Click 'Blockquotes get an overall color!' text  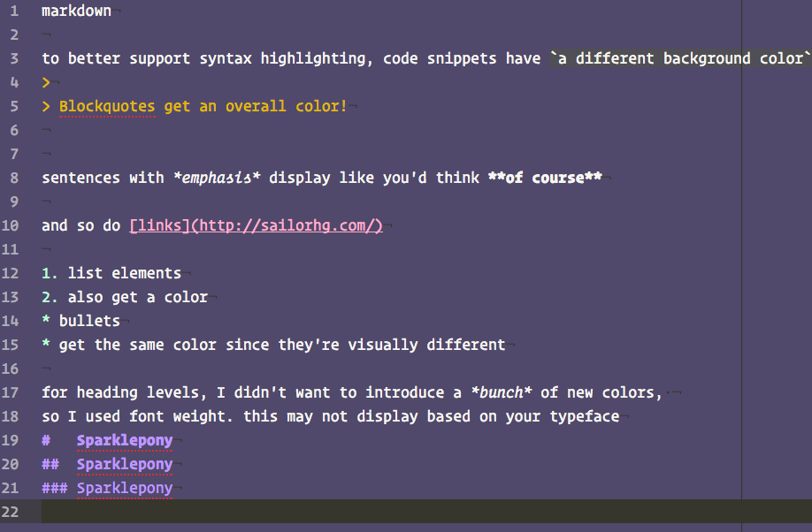coord(203,107)
